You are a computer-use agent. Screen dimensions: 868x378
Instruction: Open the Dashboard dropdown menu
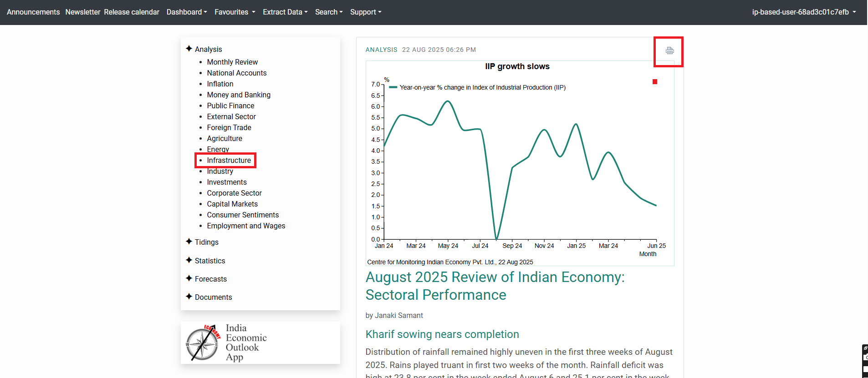click(x=187, y=12)
